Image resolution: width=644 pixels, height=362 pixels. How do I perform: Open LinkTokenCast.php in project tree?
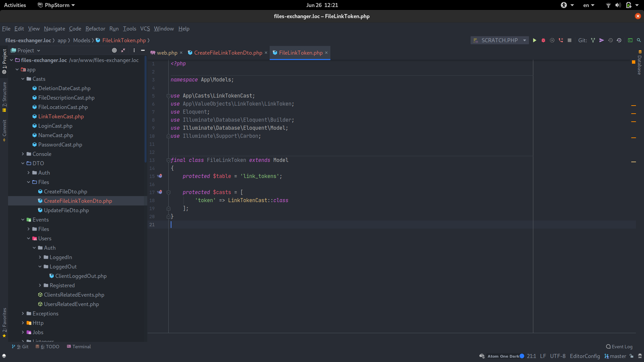pos(61,116)
